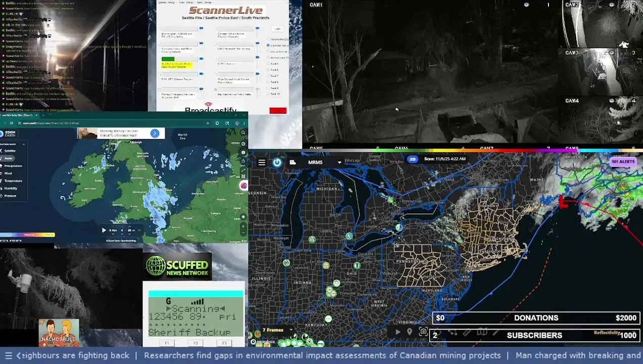Select the Bank 5 radio button
This screenshot has width=643, height=364.
point(268,64)
